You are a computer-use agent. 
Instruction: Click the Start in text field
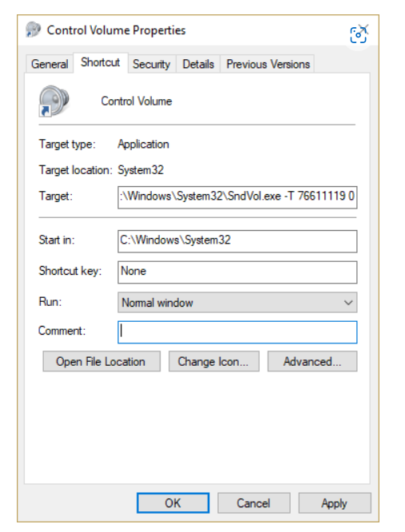point(237,241)
